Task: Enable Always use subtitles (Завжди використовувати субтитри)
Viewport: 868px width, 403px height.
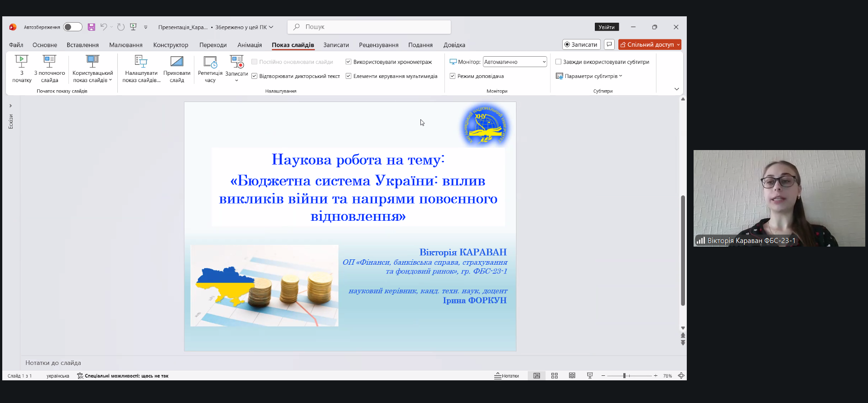Action: (x=559, y=62)
